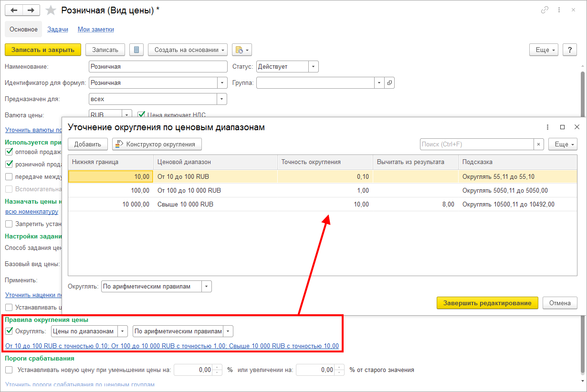Expand the Округлять dropdown in the dialog
The width and height of the screenshot is (587, 392).
[206, 287]
